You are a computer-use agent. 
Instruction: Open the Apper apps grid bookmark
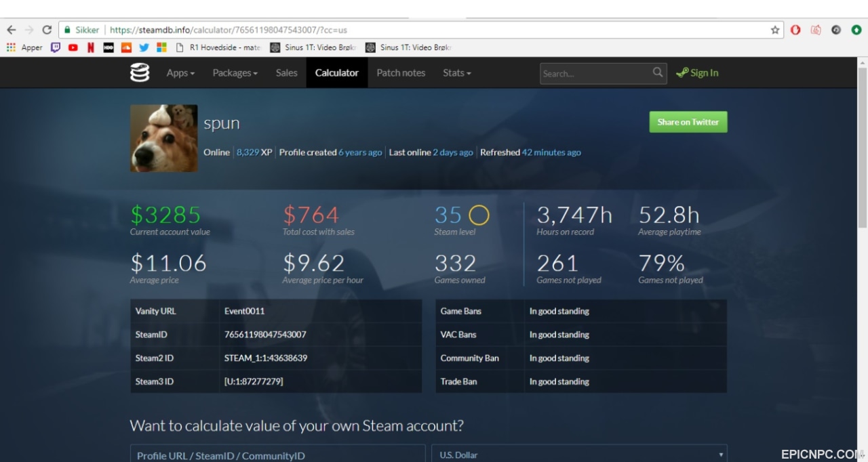(x=24, y=47)
